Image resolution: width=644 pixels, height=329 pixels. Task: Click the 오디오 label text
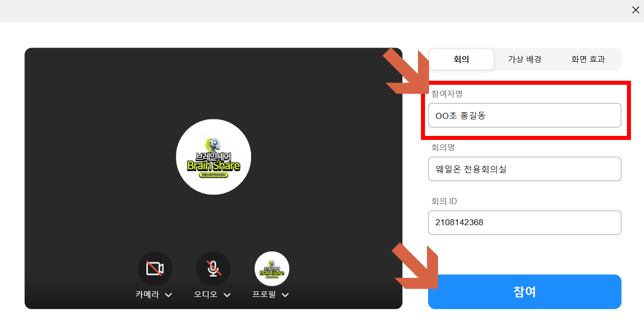point(205,295)
